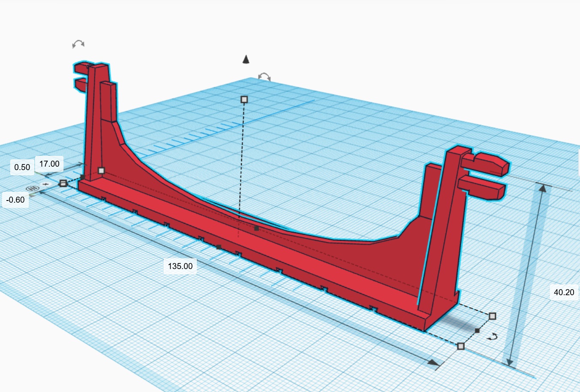Image resolution: width=580 pixels, height=392 pixels.
Task: Click the black midpoint handle on the front base edge
Action: [x=219, y=247]
